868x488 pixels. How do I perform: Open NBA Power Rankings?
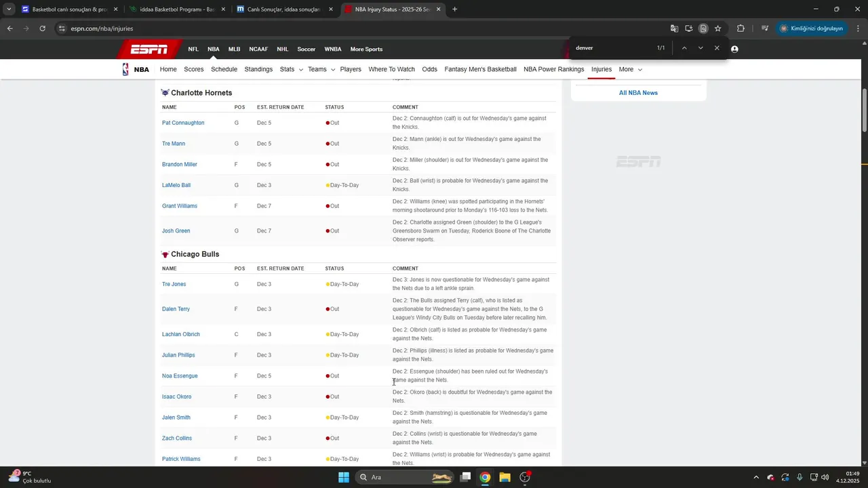(x=553, y=69)
